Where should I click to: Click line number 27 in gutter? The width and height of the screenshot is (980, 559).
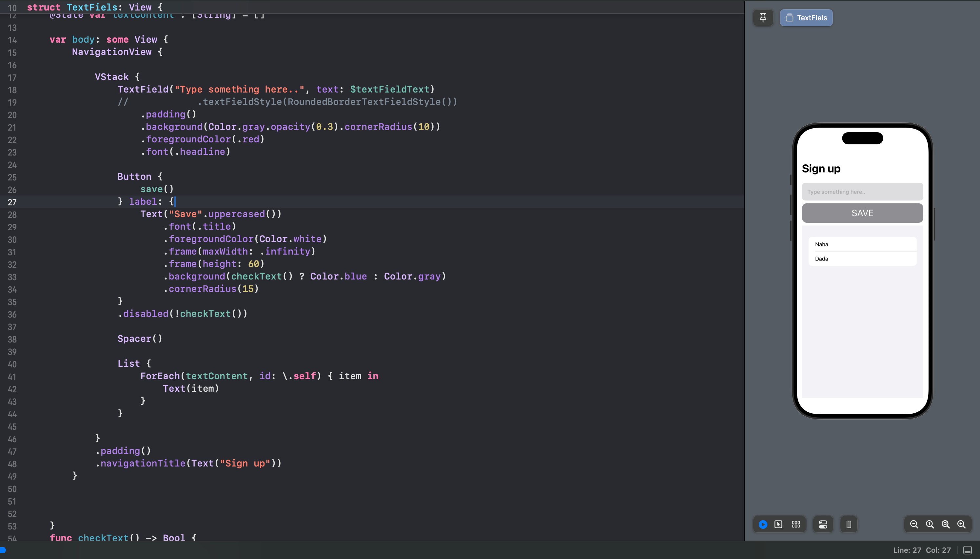click(12, 202)
